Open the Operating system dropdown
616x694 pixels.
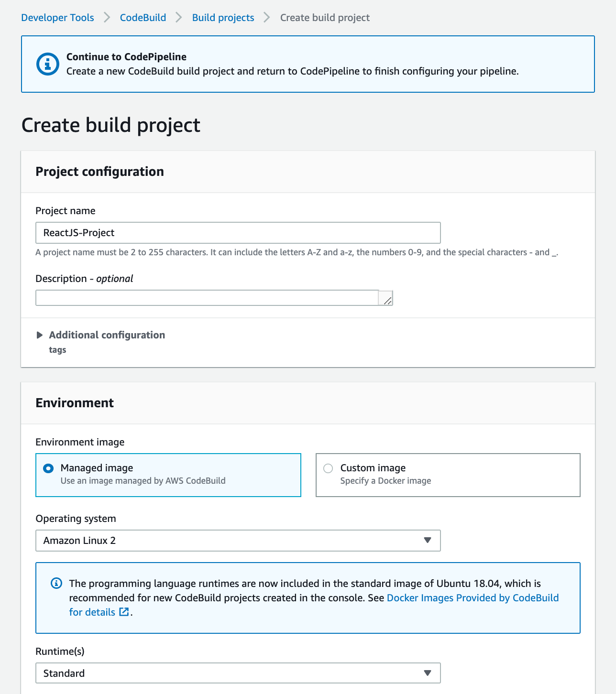tap(238, 541)
